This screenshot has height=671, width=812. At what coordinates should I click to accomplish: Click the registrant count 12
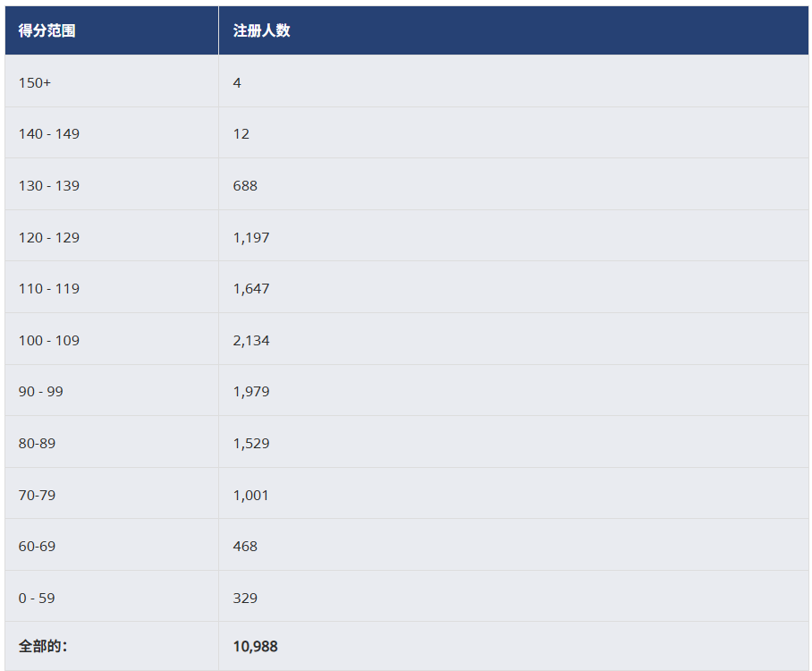click(241, 133)
